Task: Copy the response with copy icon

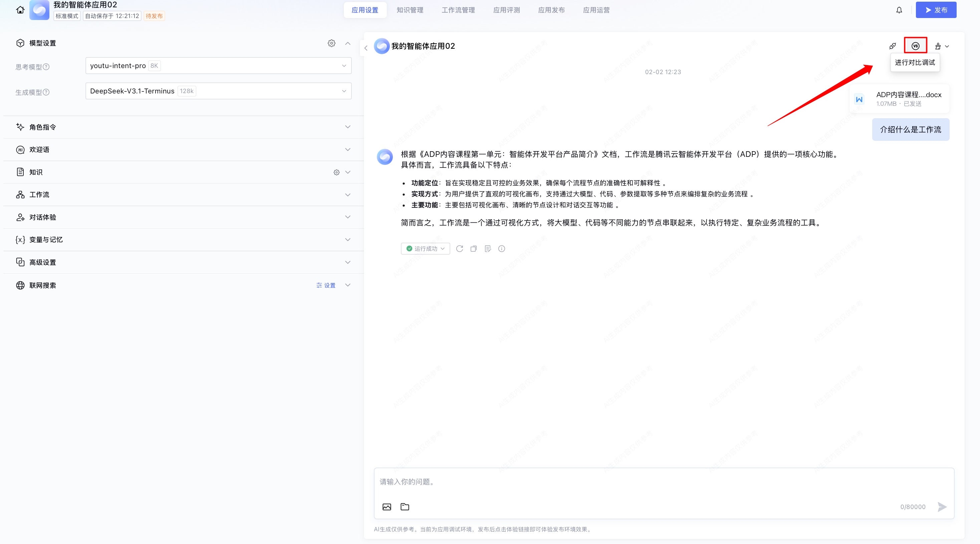Action: coord(474,248)
